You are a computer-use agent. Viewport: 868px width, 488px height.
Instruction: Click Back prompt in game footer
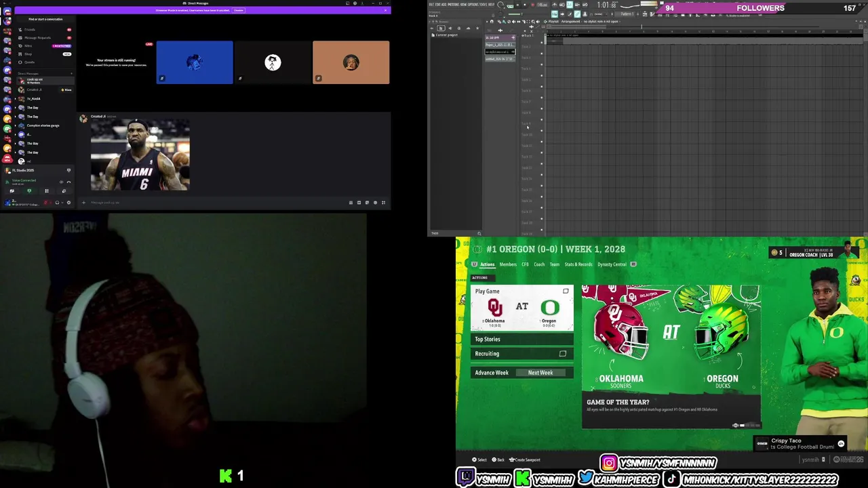coord(498,460)
